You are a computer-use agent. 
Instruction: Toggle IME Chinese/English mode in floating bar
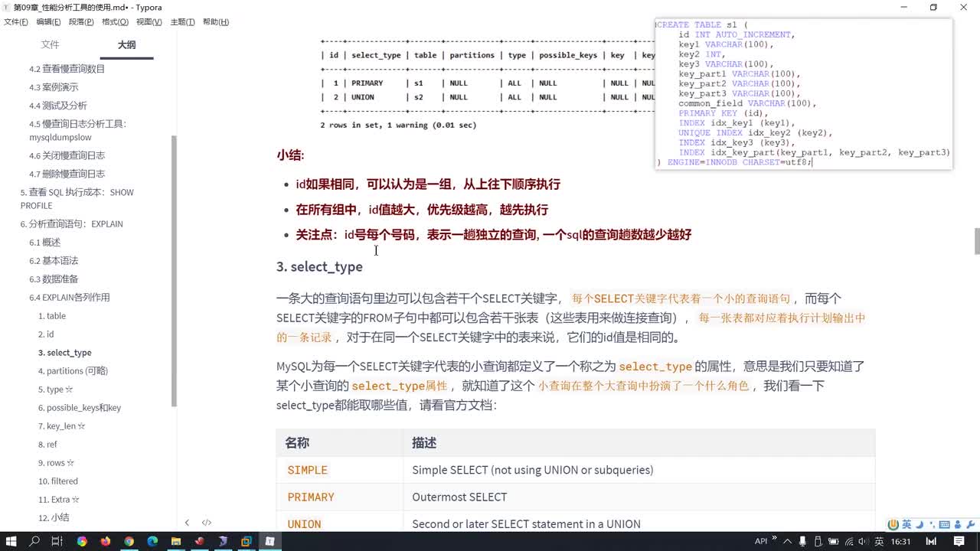click(906, 525)
